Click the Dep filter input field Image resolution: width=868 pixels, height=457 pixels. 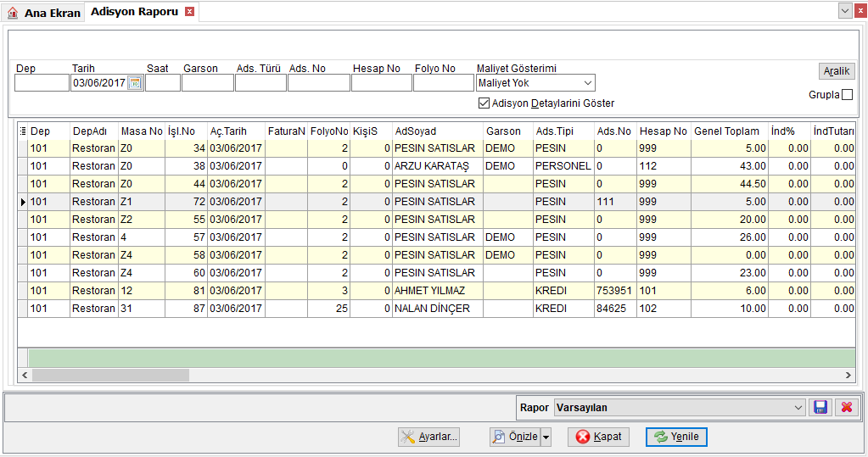42,83
